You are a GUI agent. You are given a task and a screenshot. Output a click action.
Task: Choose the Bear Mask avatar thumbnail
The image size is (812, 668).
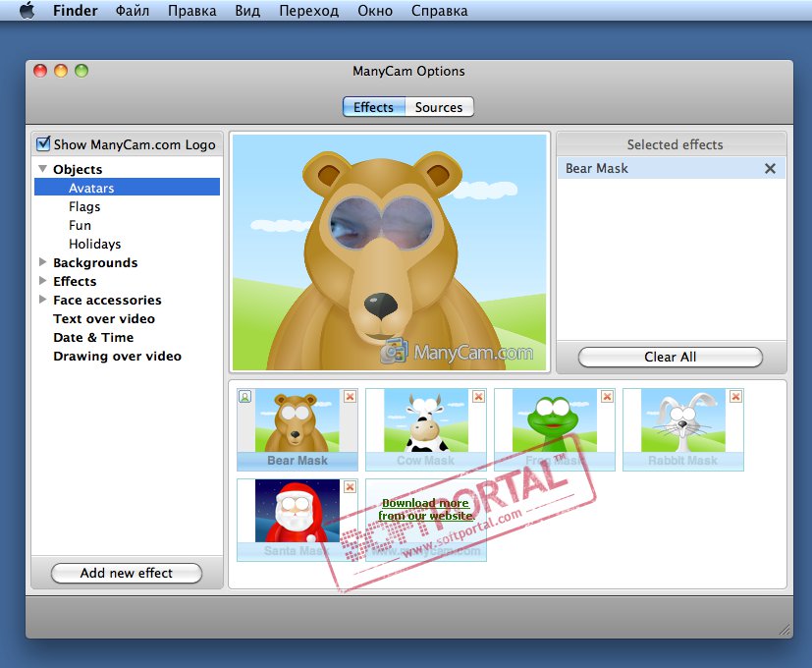pos(298,429)
